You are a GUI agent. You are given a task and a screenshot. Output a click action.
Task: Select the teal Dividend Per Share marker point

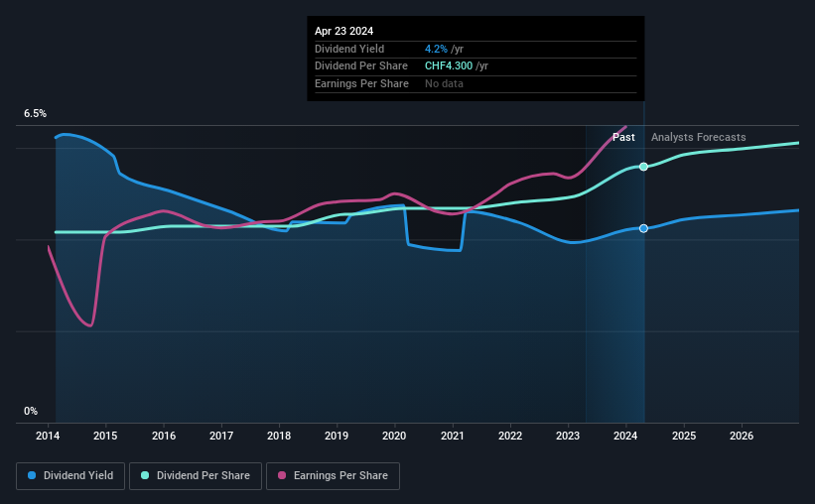tap(643, 167)
